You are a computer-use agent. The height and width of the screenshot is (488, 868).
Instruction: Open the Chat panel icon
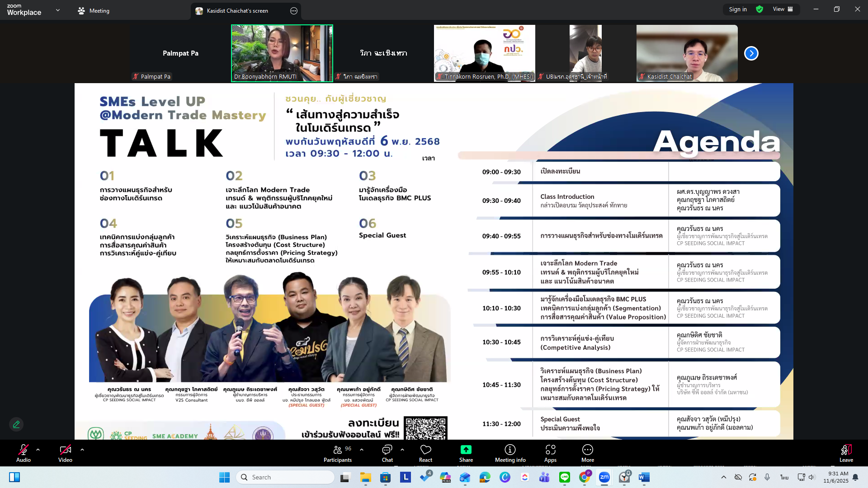coord(387,450)
